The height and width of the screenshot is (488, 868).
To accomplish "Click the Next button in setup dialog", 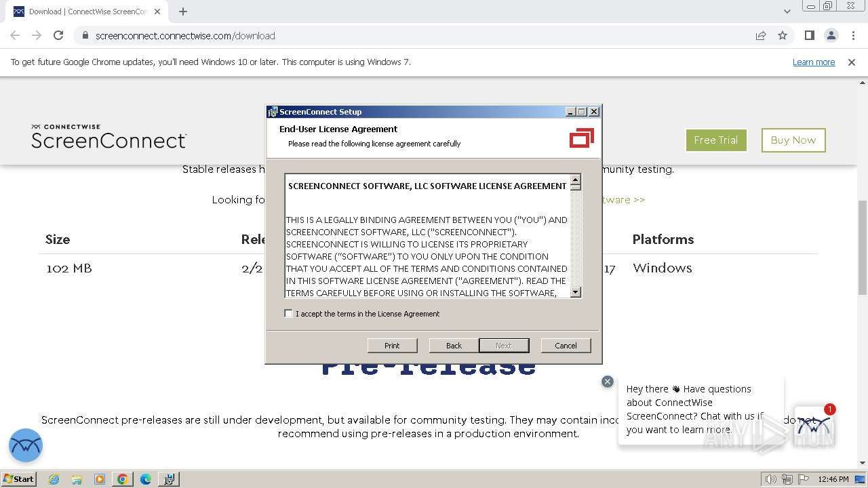I will pos(504,346).
